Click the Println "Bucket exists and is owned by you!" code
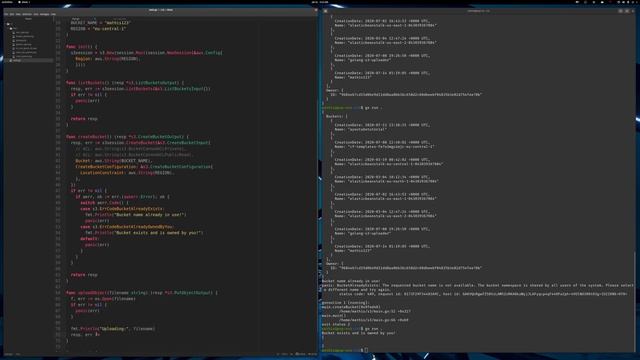 pos(144,233)
